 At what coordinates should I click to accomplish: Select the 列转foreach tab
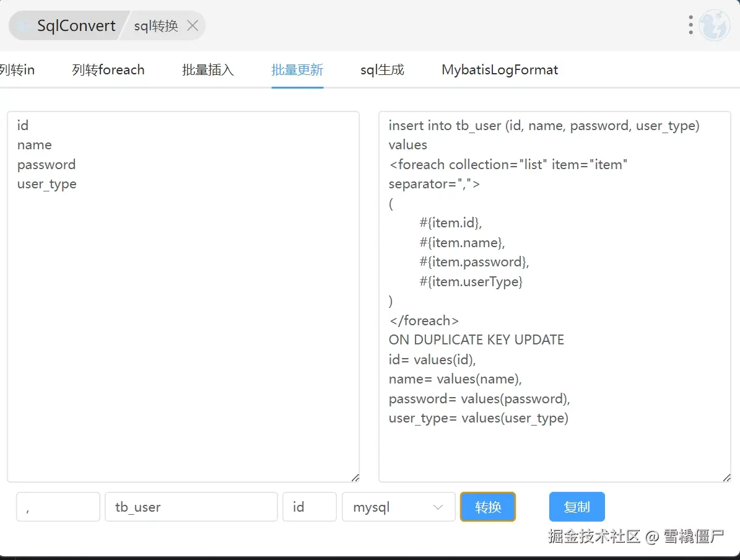coord(107,70)
